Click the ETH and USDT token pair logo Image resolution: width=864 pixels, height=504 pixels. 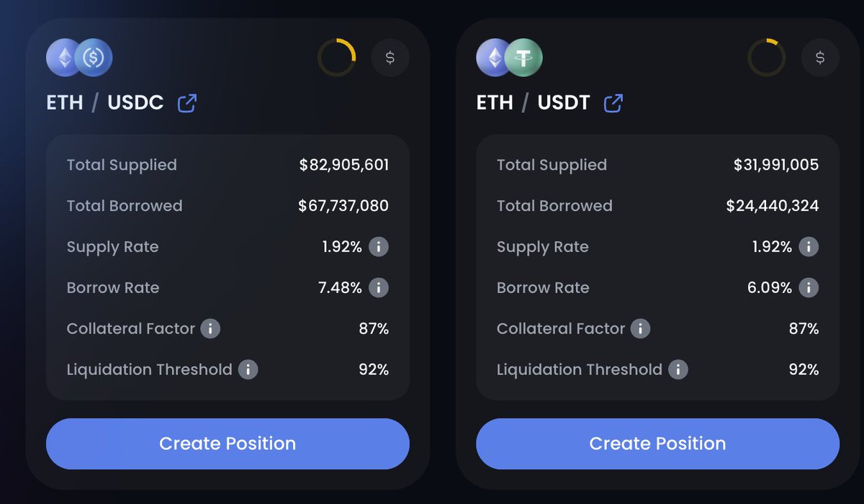click(x=509, y=58)
